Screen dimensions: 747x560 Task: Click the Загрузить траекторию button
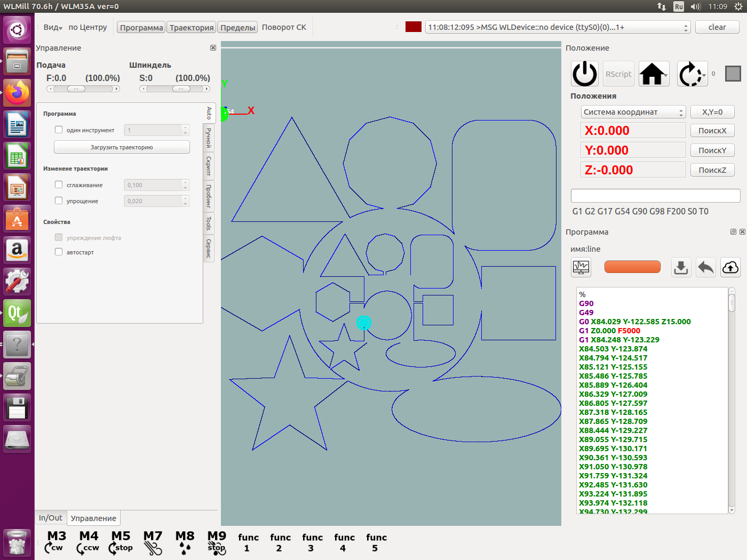122,147
